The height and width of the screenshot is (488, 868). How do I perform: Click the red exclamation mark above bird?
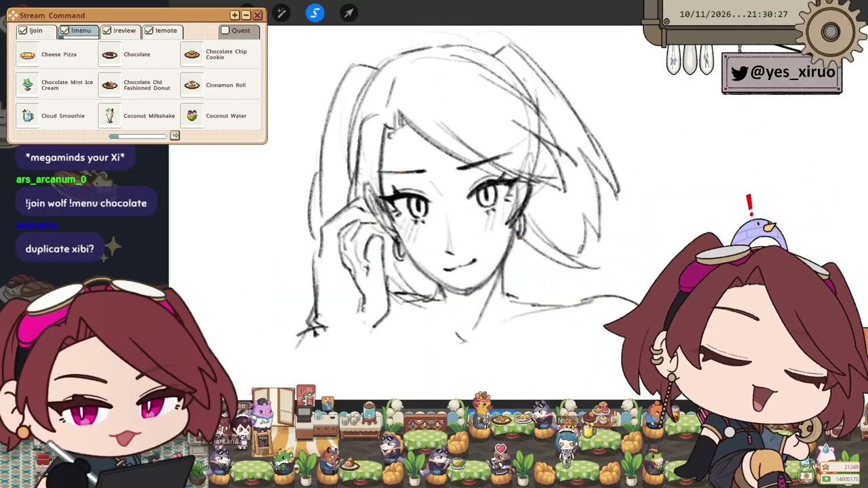[749, 204]
